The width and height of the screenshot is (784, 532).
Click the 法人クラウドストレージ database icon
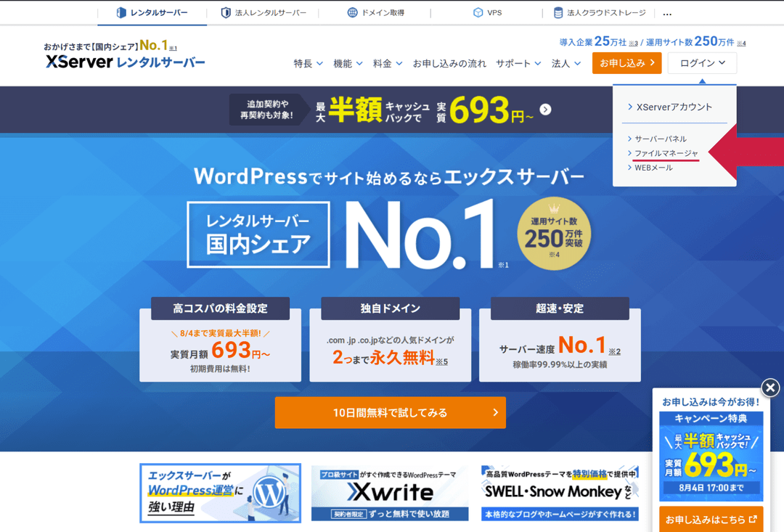point(558,12)
